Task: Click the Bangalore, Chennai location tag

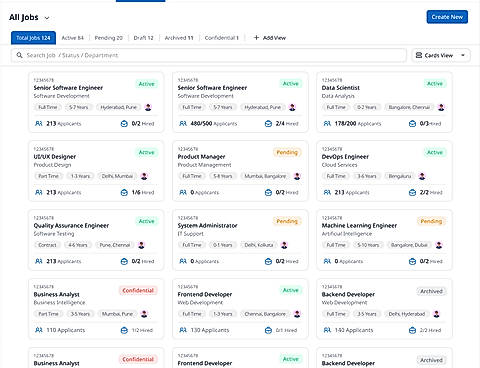Action: click(x=409, y=107)
